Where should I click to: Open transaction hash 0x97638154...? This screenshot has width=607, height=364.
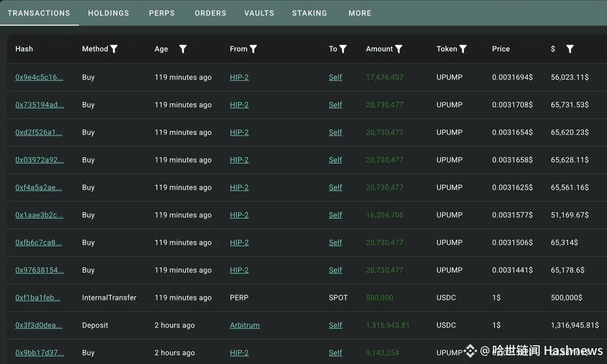point(39,270)
